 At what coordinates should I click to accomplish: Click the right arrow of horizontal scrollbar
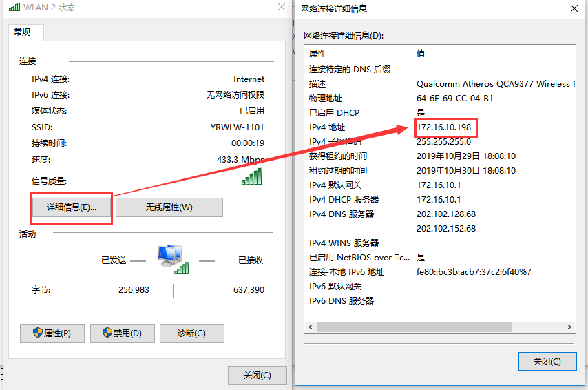point(569,328)
